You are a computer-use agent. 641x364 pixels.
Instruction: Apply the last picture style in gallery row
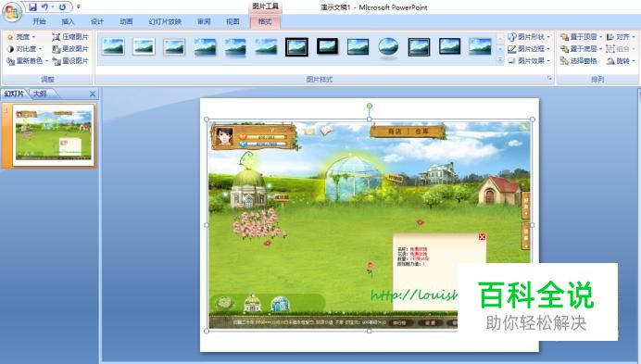coord(481,46)
